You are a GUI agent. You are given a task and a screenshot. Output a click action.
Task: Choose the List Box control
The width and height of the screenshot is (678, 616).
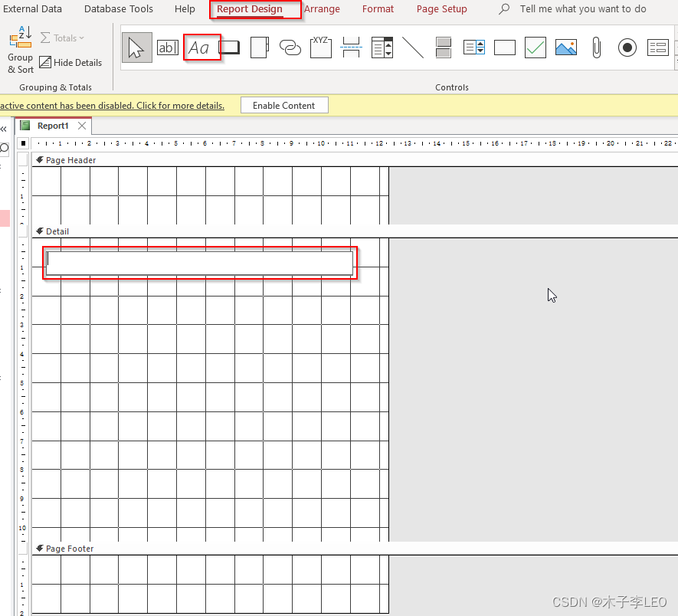pos(474,48)
